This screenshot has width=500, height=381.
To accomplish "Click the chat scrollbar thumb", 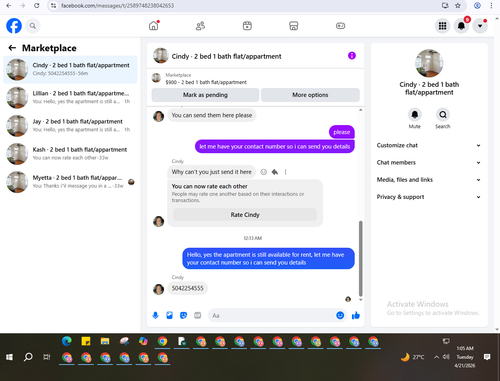I will click(x=360, y=258).
